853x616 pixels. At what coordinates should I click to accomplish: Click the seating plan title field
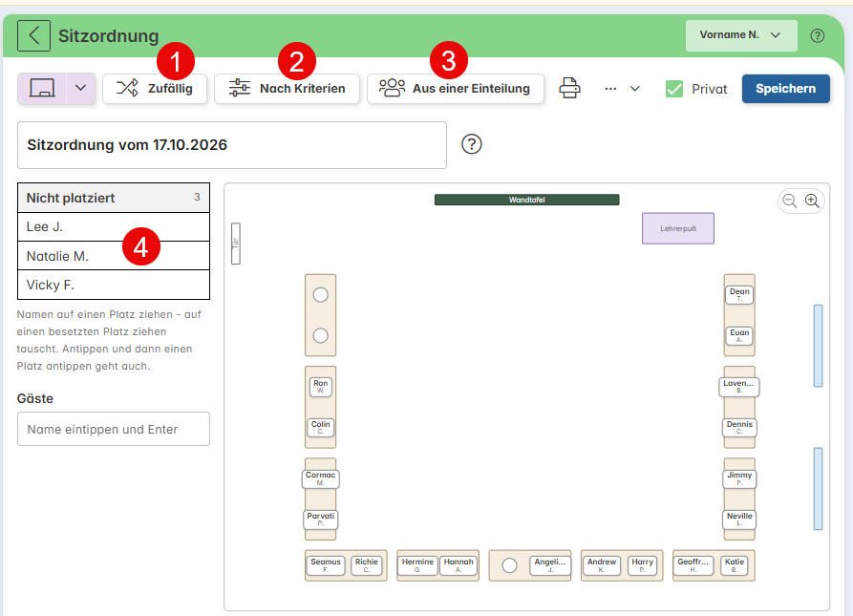point(232,145)
